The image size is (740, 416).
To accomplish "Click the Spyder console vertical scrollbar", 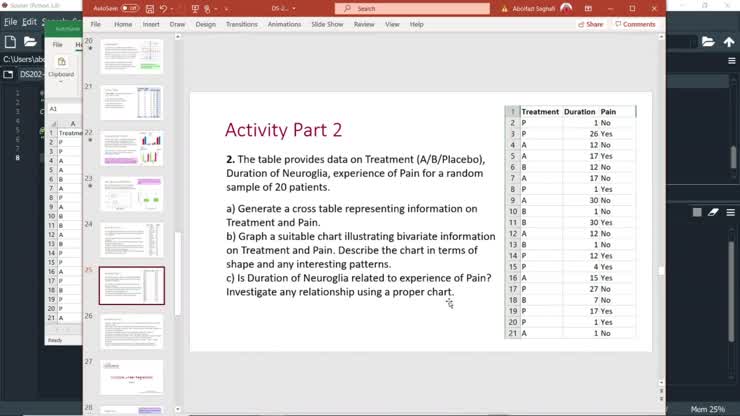I will 731,290.
